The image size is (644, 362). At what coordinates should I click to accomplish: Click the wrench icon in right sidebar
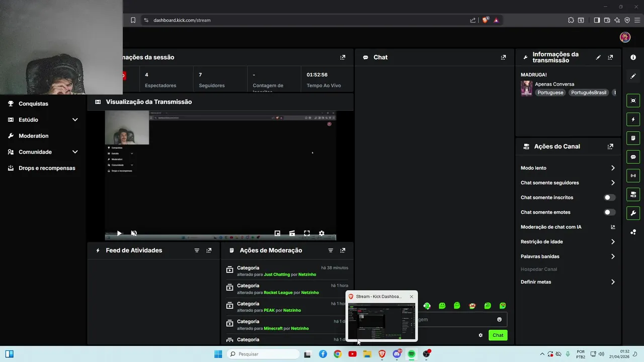tap(633, 213)
